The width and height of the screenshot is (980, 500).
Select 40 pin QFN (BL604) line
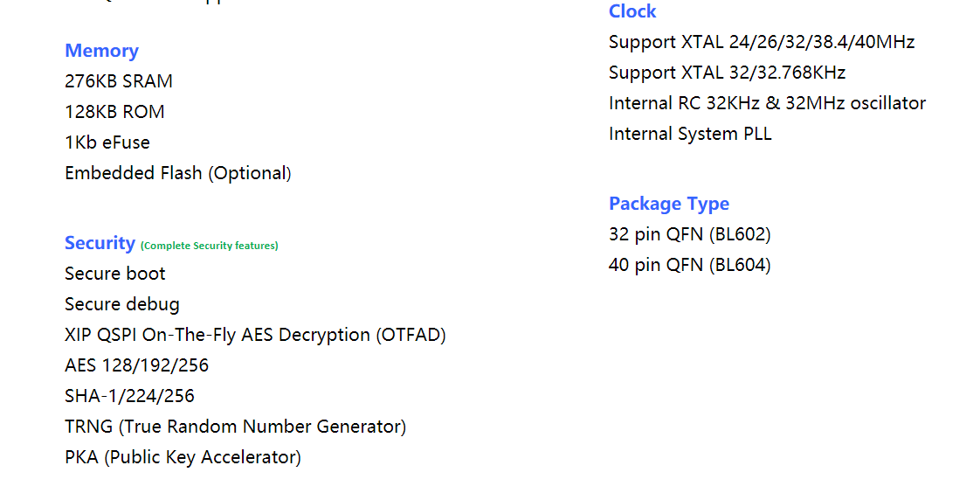point(690,266)
